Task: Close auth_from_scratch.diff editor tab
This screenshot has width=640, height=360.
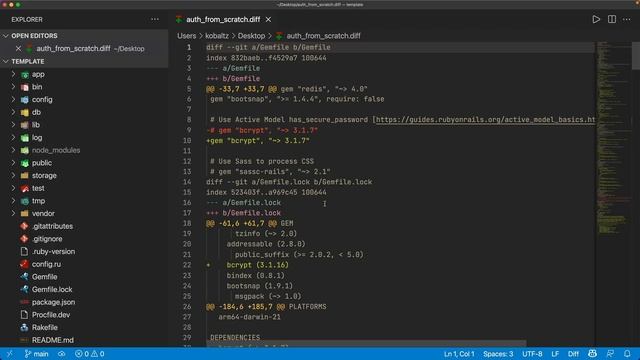Action: coord(268,19)
